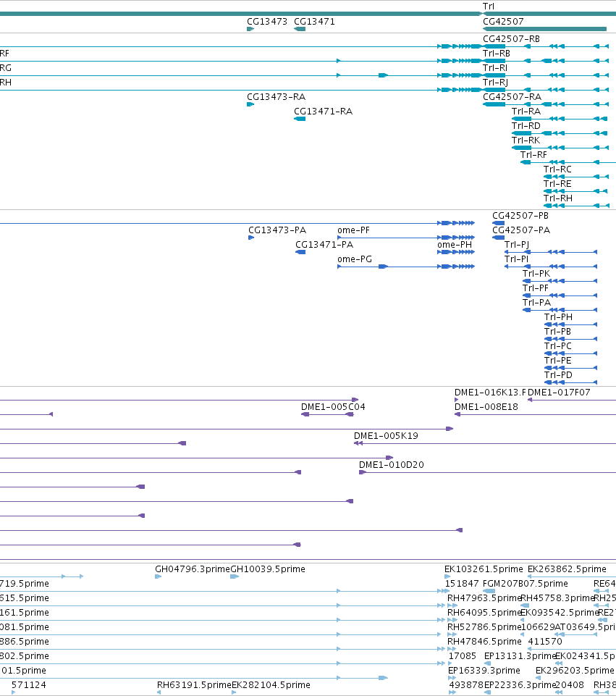Click the RH64095.5prime EST label
The height and width of the screenshot is (696, 616).
[484, 613]
